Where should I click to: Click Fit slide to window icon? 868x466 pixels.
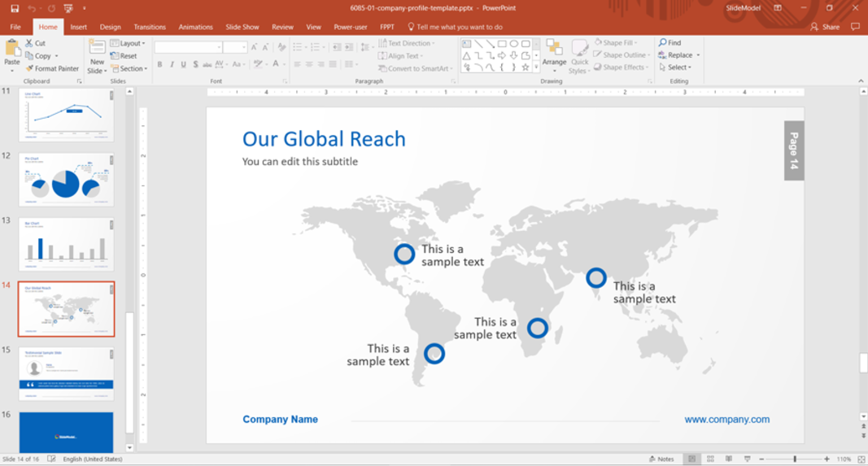[861, 459]
